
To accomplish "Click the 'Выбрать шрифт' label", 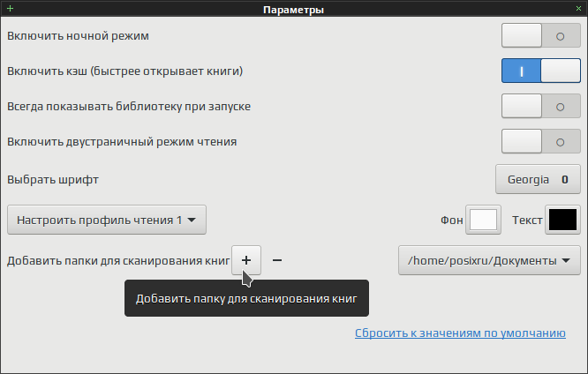I will click(x=53, y=180).
